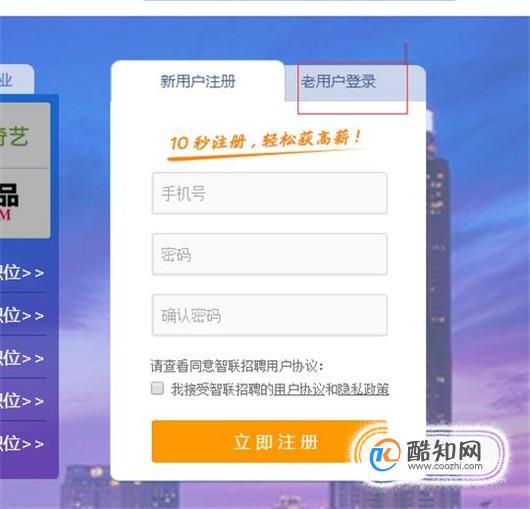Select the 确认密码 input box
The image size is (530, 509).
tap(269, 315)
